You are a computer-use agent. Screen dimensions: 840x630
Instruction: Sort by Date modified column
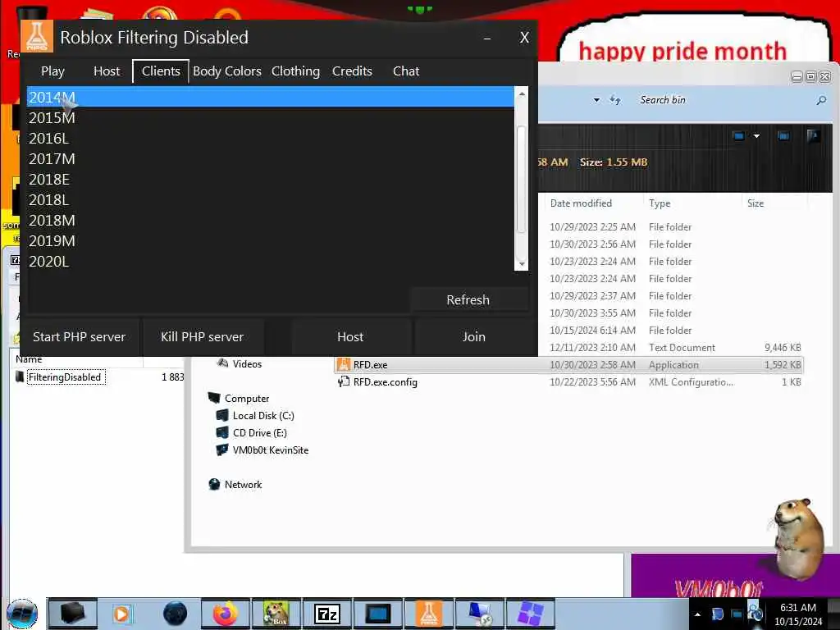click(592, 203)
